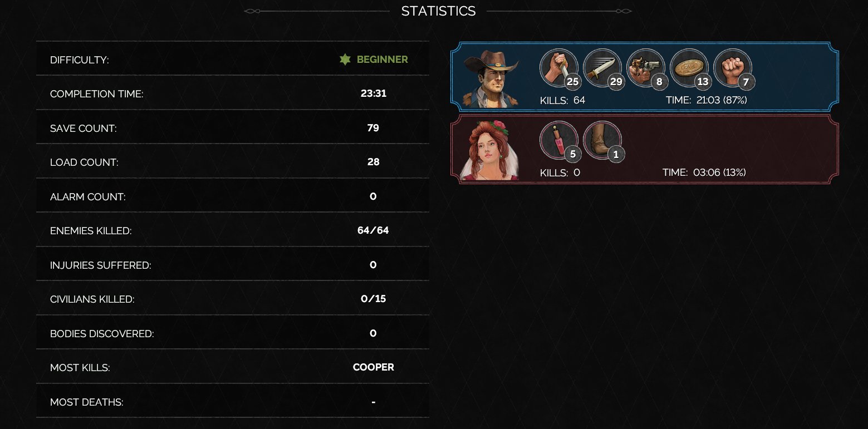Select Kate's character portrait
868x429 pixels.
click(489, 150)
